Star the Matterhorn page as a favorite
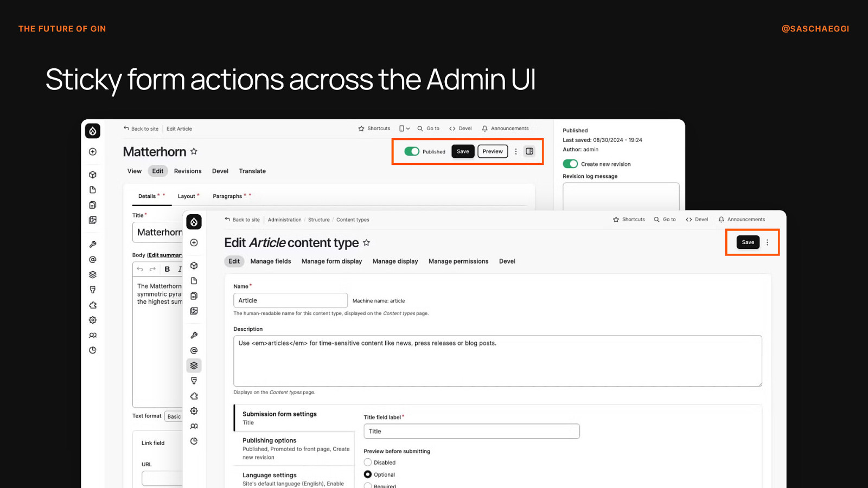Viewport: 868px width, 488px height. (194, 151)
